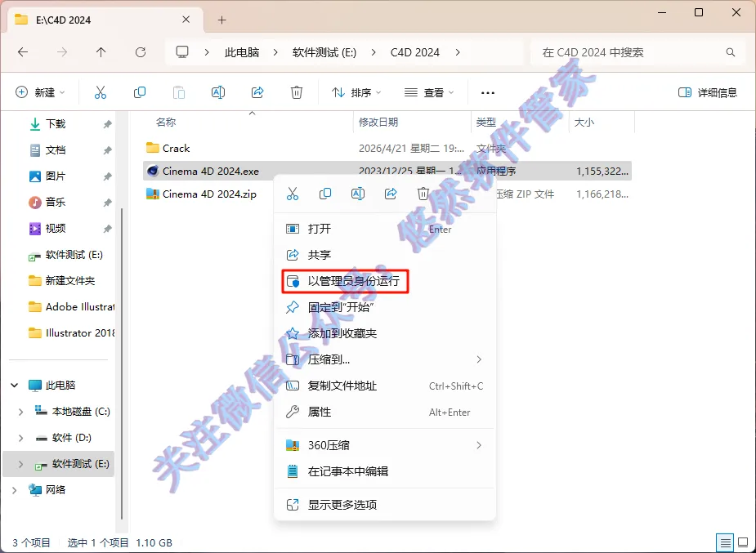Click the Cut icon in the toolbar
This screenshot has width=756, height=553.
[x=101, y=92]
